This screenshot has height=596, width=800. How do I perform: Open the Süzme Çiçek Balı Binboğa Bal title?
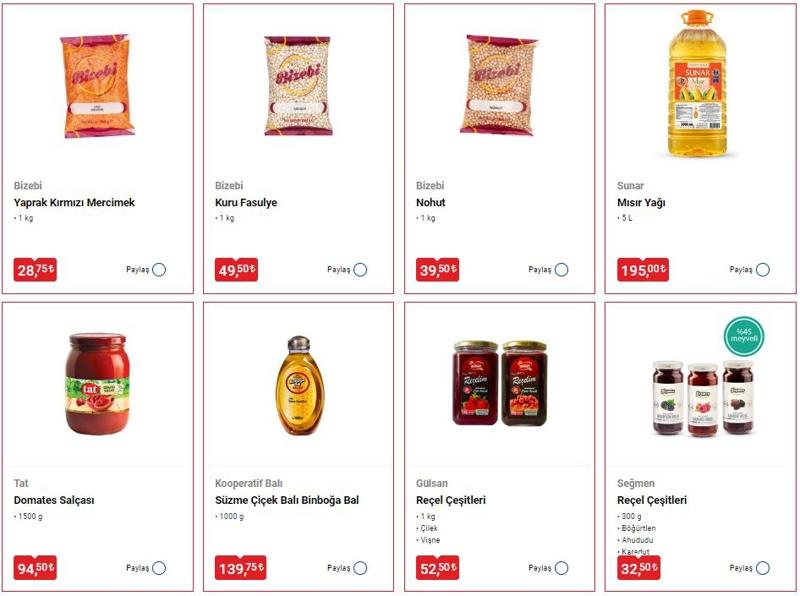pos(287,501)
